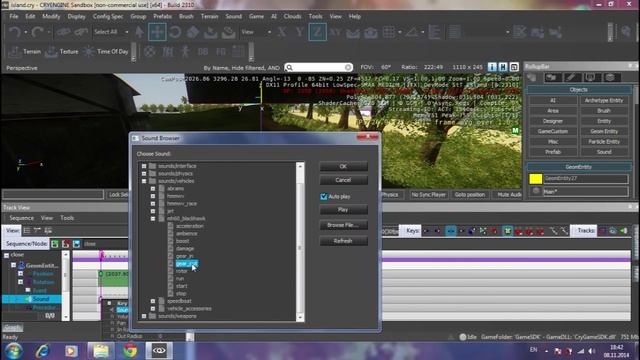Toggle the angle snap triangle icon
640x360 pixels.
pos(411,32)
